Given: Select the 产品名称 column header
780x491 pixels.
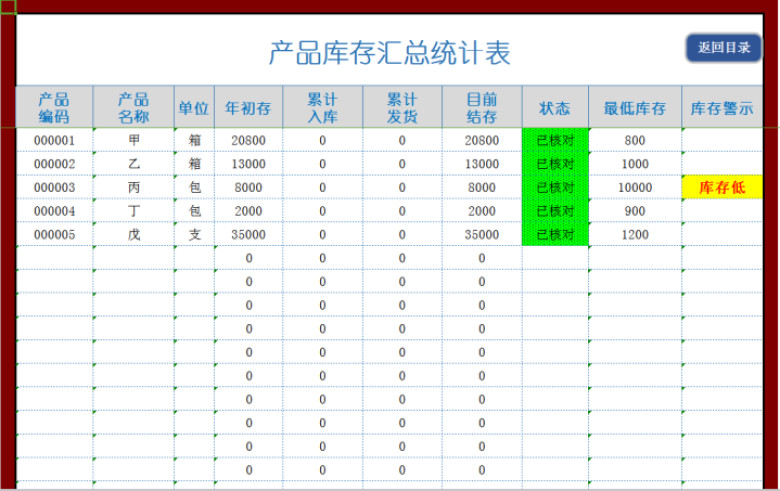Looking at the screenshot, I should click(x=133, y=107).
